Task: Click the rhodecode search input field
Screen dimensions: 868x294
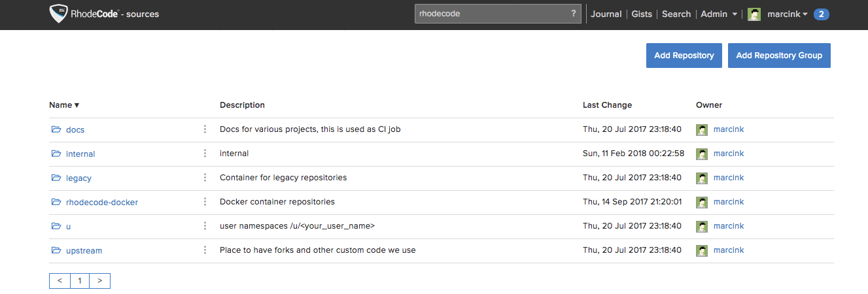Action: point(491,14)
